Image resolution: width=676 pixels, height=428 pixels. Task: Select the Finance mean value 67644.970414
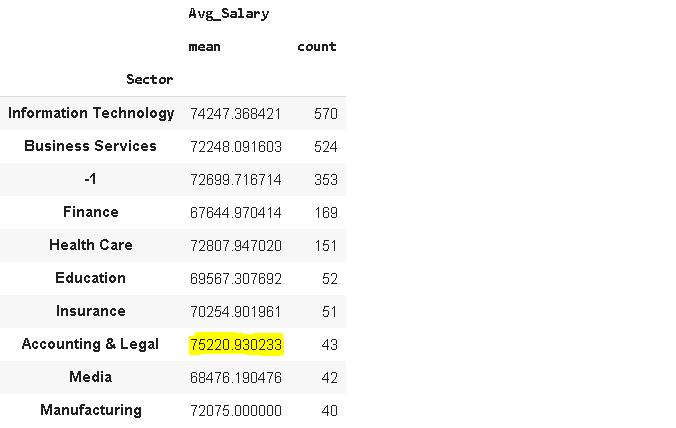236,212
